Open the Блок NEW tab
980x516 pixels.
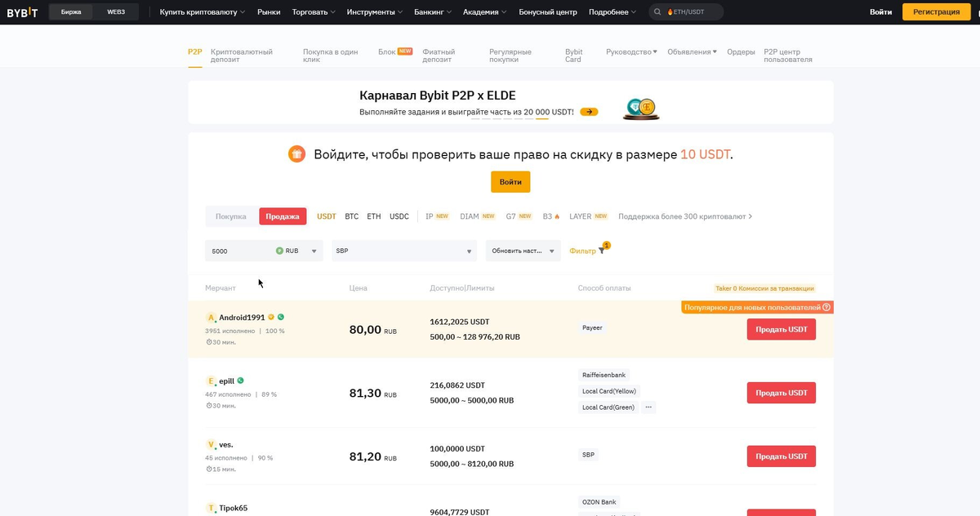(x=395, y=51)
